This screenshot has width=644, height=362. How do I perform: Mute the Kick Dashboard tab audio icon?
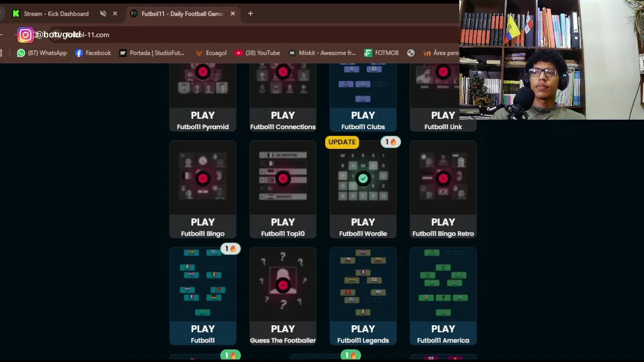[103, 14]
